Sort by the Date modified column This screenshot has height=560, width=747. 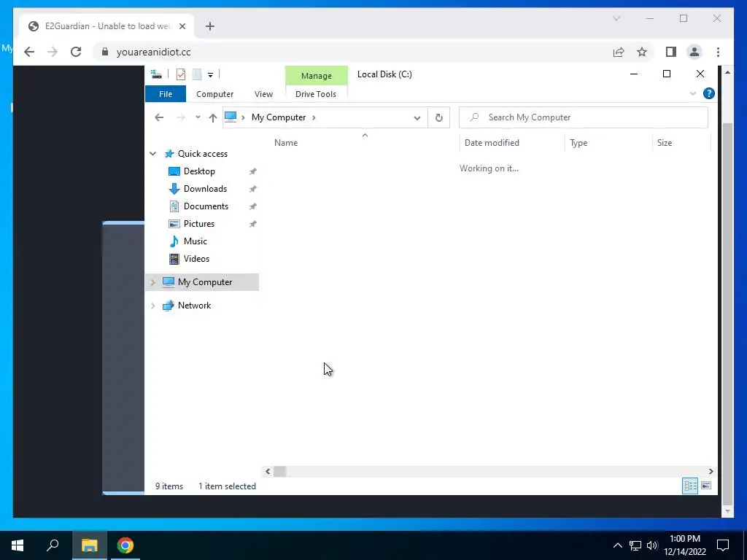tap(492, 142)
